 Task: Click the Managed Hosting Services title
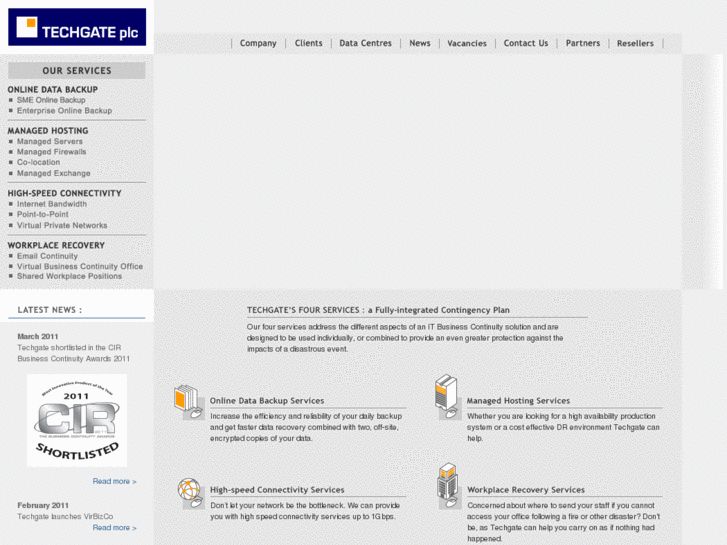518,401
